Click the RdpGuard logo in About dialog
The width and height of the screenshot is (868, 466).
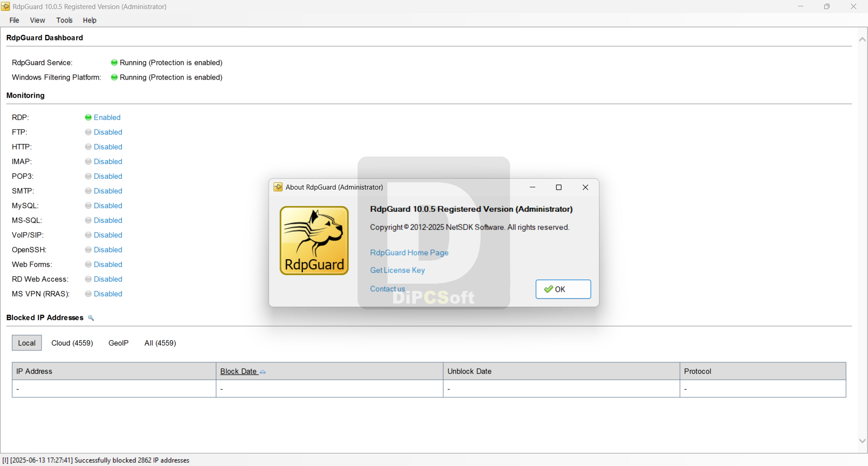(x=314, y=241)
